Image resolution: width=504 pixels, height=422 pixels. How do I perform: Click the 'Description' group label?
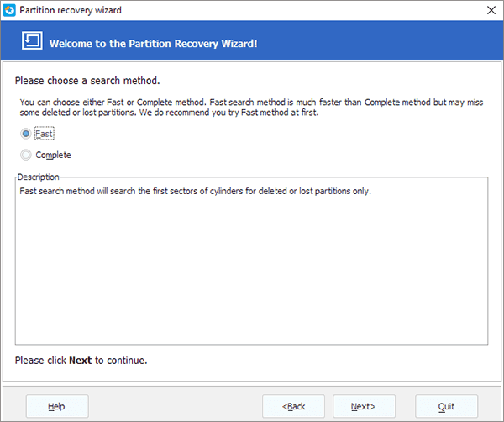click(39, 177)
